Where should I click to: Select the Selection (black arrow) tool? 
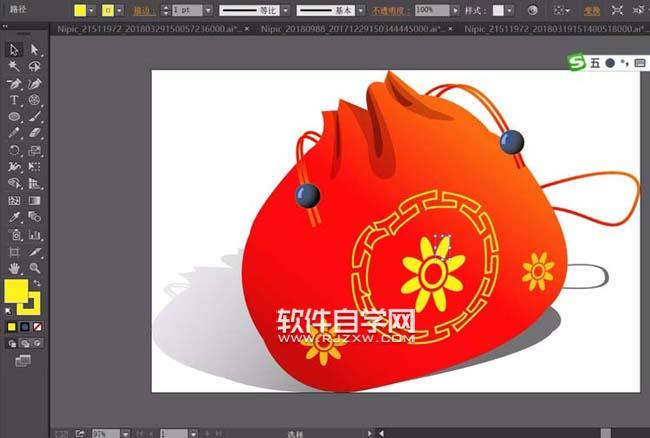[x=14, y=50]
